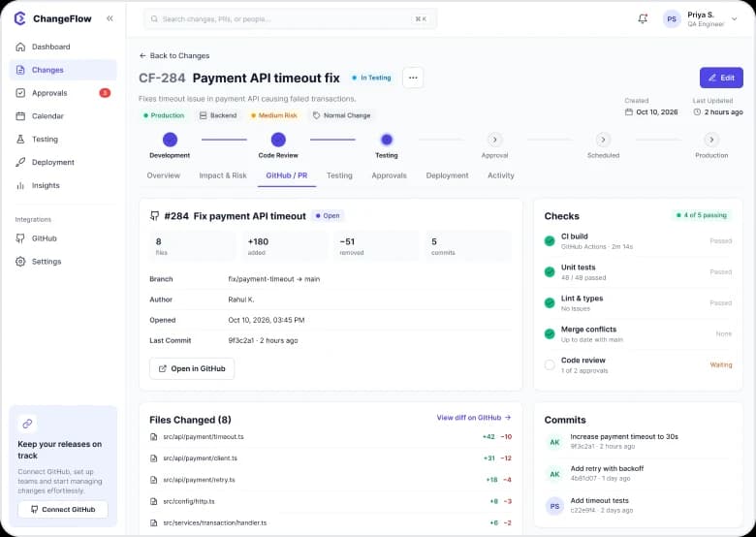Image resolution: width=756 pixels, height=537 pixels.
Task: Click the Normal Change tag
Action: pos(342,115)
